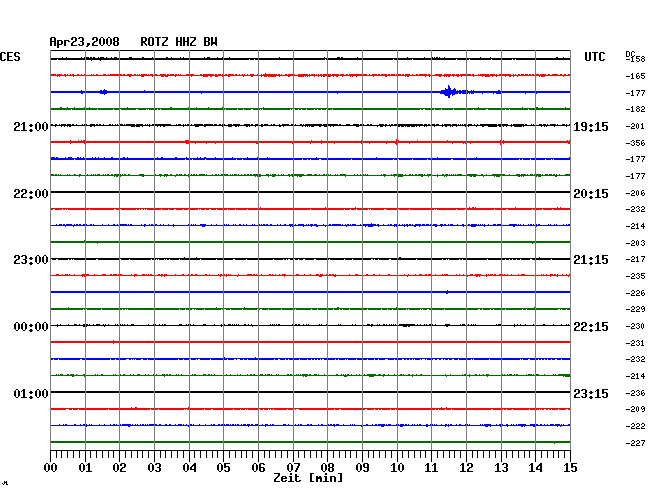Click the 23:15 UTC time label
The width and height of the screenshot is (650, 494).
click(591, 393)
